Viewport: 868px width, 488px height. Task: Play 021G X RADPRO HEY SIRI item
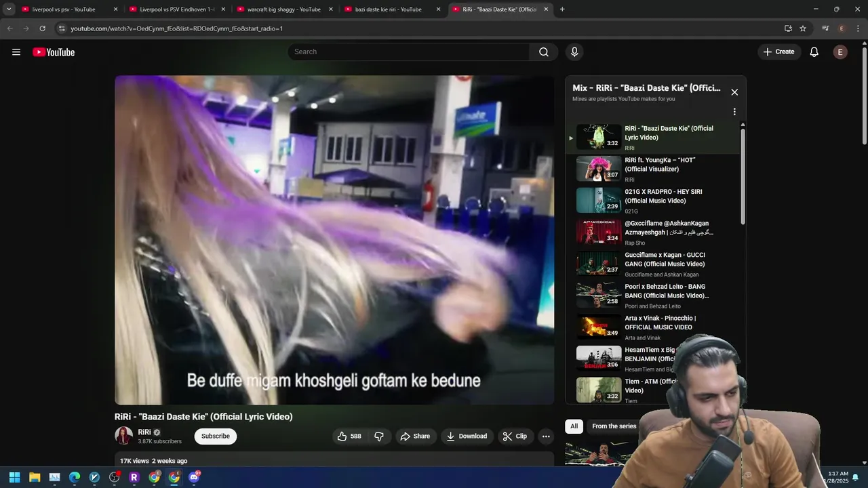click(x=652, y=201)
